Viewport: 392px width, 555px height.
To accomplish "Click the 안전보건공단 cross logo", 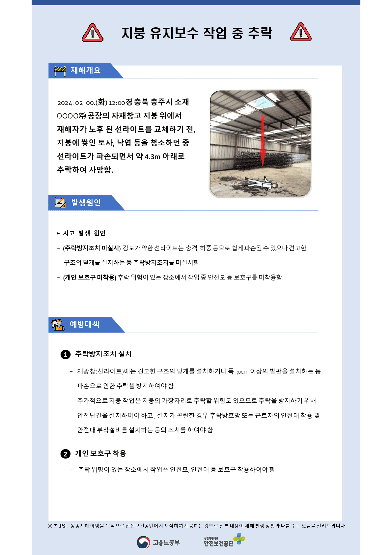I will [x=239, y=539].
